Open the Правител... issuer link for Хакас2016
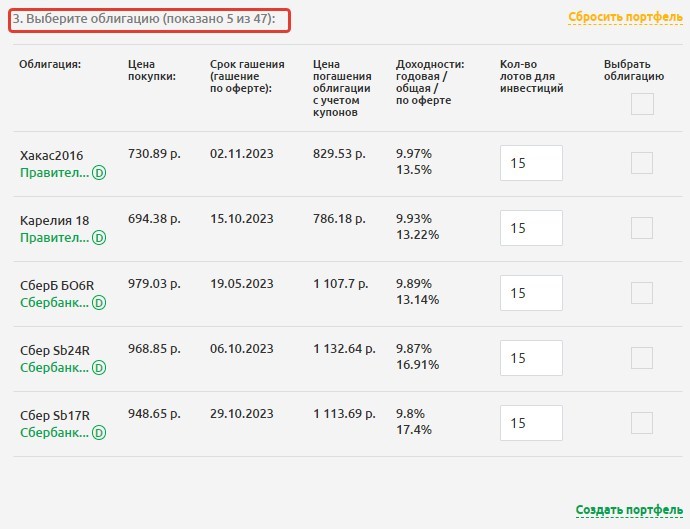 click(54, 173)
